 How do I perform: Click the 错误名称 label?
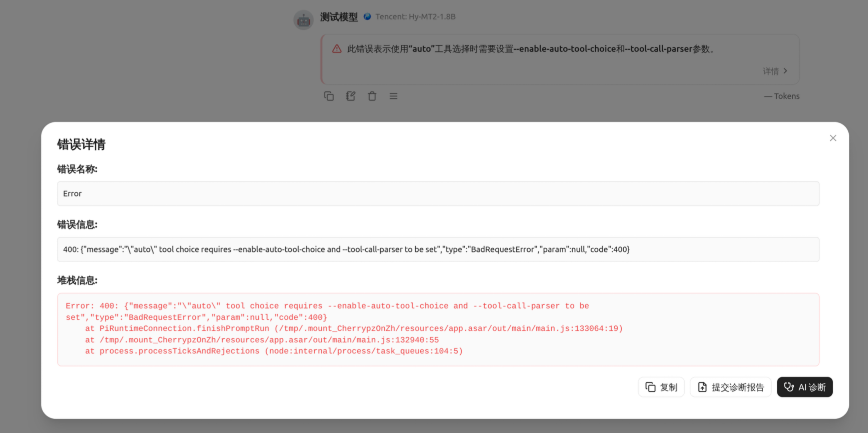click(77, 169)
